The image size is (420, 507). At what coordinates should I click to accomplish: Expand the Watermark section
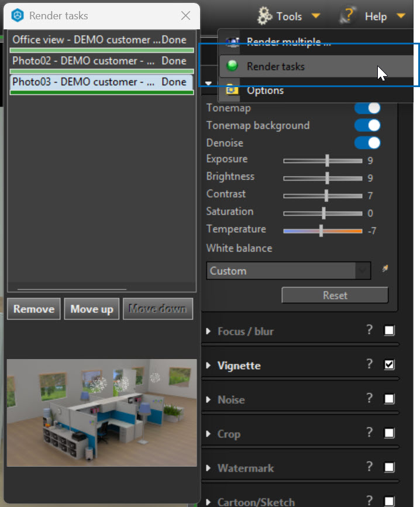(x=209, y=468)
